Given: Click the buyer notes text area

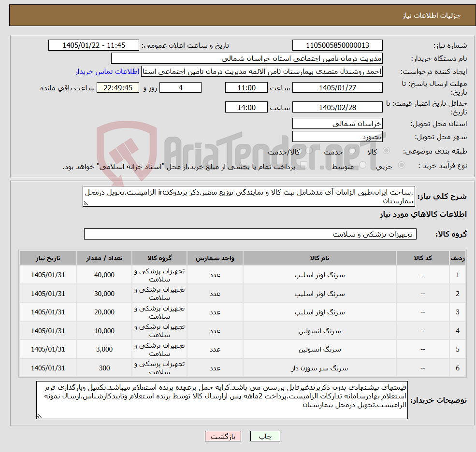Looking at the screenshot, I should pos(222,400).
